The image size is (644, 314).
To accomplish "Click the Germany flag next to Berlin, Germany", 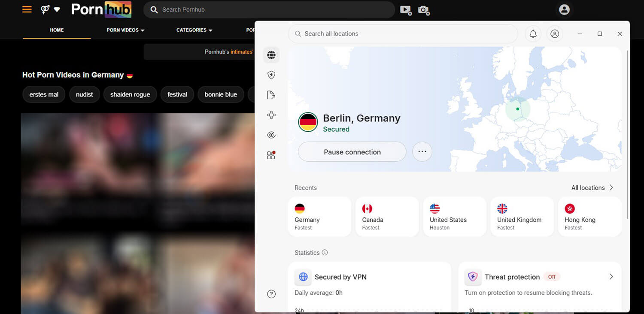I will click(x=308, y=122).
